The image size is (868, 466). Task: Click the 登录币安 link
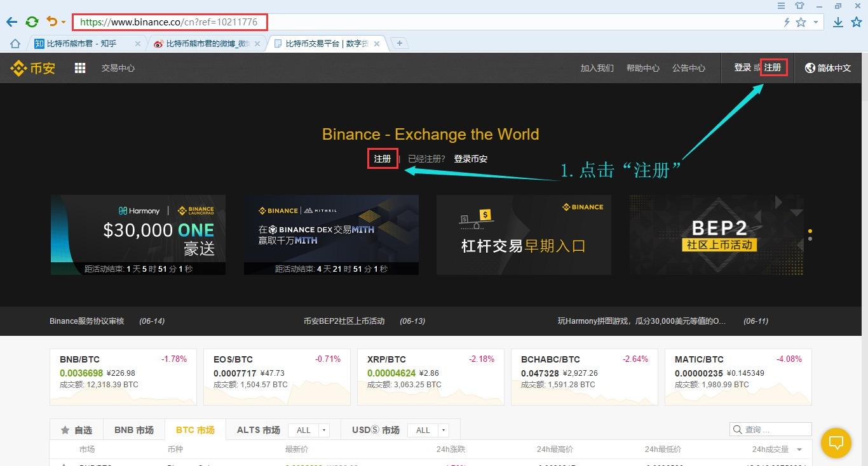471,159
